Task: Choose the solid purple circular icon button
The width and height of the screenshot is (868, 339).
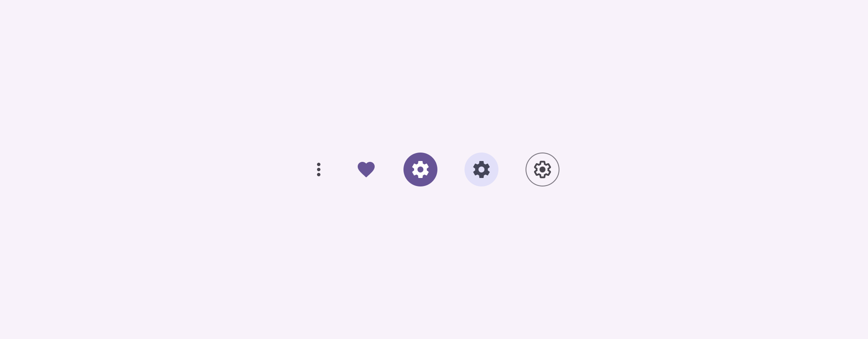Action: (x=420, y=169)
